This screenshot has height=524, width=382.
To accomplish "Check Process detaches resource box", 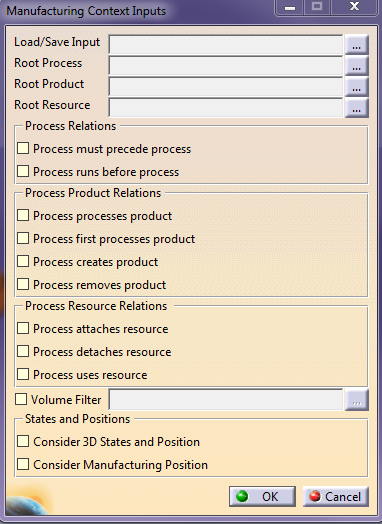I will pyautogui.click(x=23, y=351).
